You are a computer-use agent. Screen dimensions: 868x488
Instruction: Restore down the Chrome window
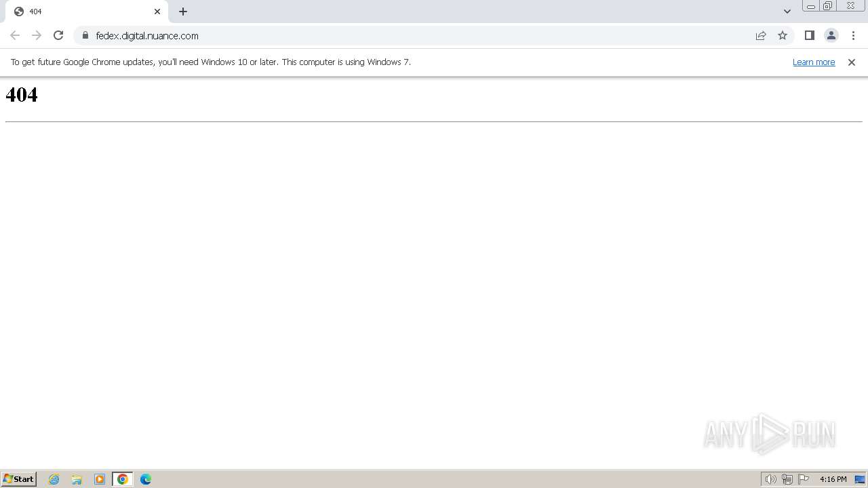[x=828, y=6]
